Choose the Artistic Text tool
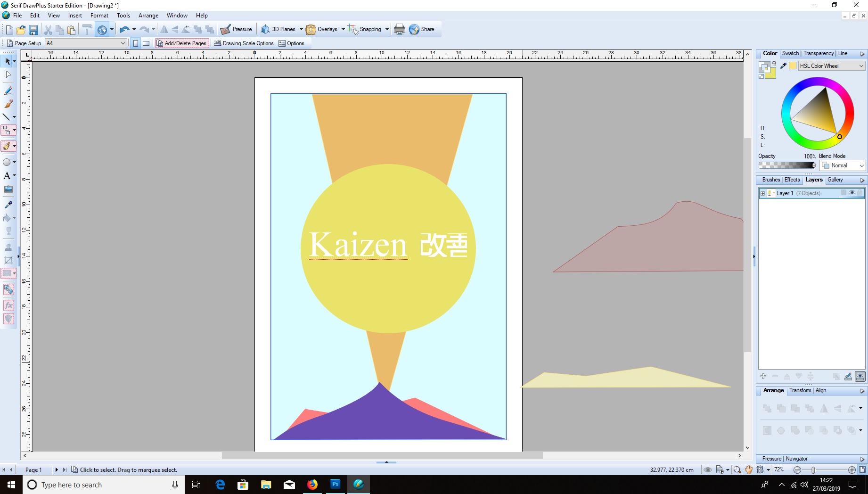The height and width of the screenshot is (494, 868). (7, 176)
